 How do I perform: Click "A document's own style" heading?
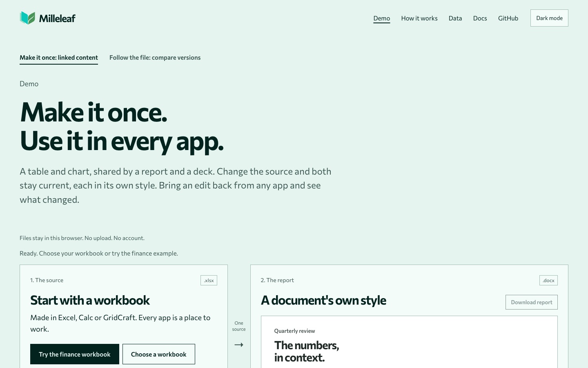[323, 301]
